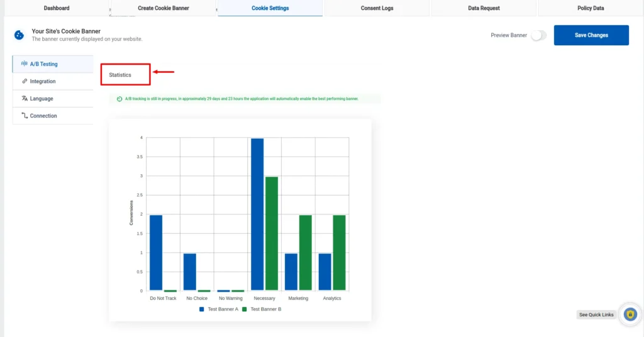Click the green tracking progress clock icon
This screenshot has width=644, height=337.
pyautogui.click(x=119, y=99)
